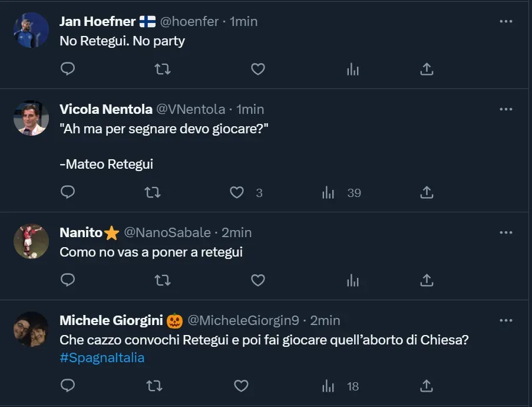Like Vicola Nentola's tweet with 3 likes
This screenshot has height=407, width=532.
(237, 192)
